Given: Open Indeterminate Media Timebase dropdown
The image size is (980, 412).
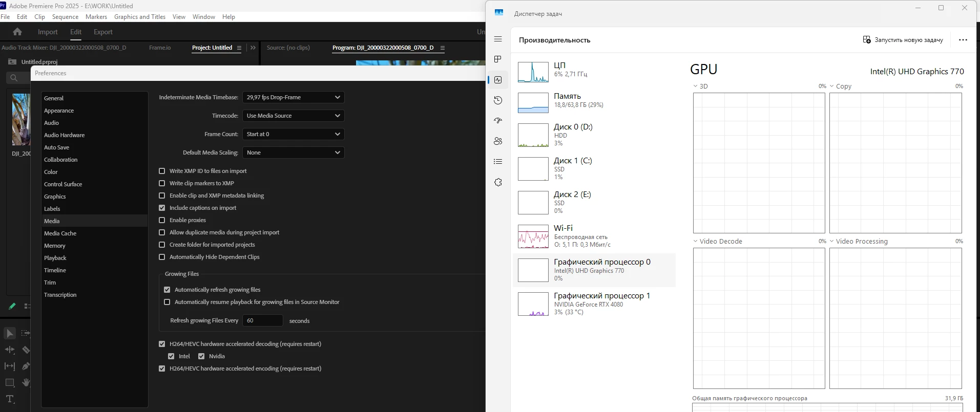Looking at the screenshot, I should pos(294,97).
